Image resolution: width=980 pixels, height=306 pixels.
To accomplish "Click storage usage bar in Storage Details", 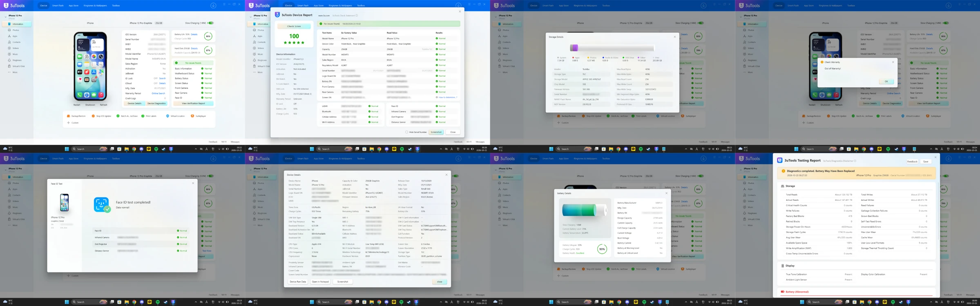I will coord(612,48).
